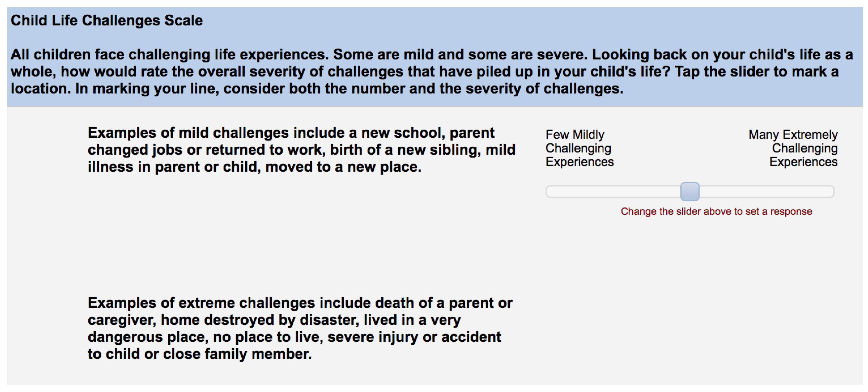Click the 'Few Mildly Challenging Experiences' label

coord(579,148)
